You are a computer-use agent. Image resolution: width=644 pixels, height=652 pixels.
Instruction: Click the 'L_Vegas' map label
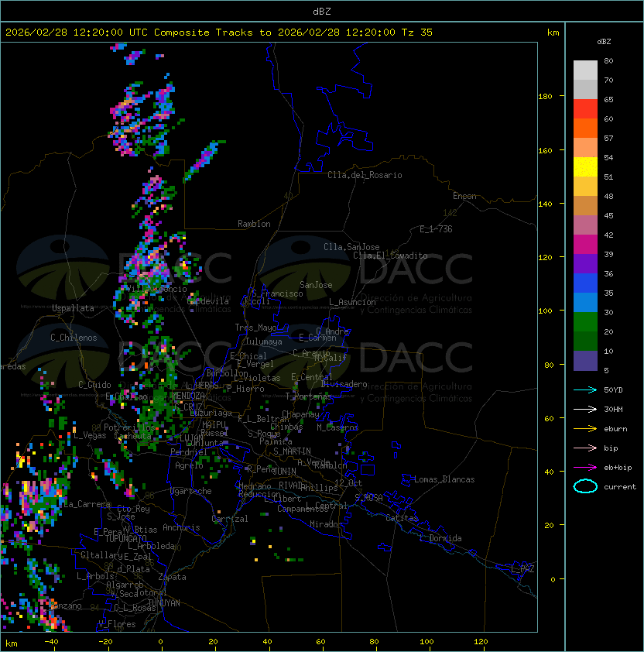(90, 435)
